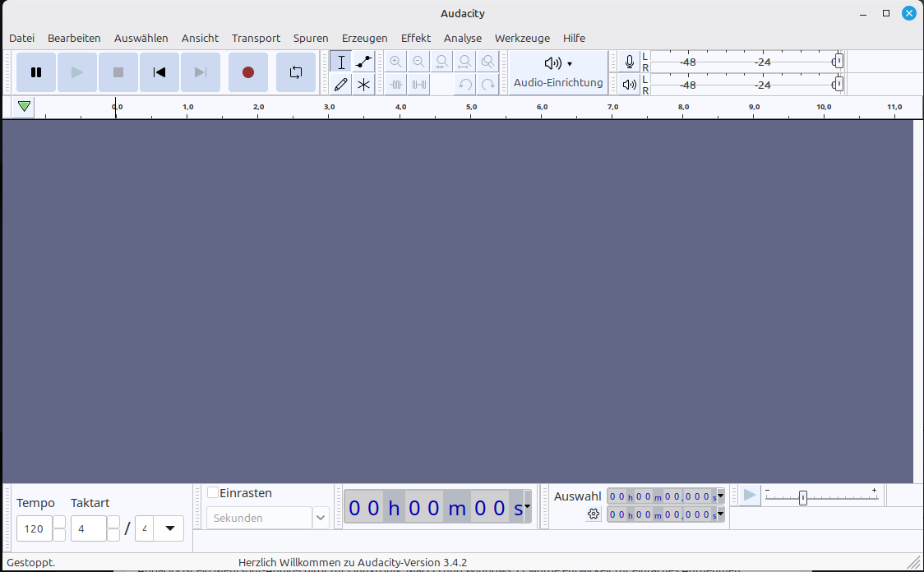Skip to start of project

tap(159, 72)
